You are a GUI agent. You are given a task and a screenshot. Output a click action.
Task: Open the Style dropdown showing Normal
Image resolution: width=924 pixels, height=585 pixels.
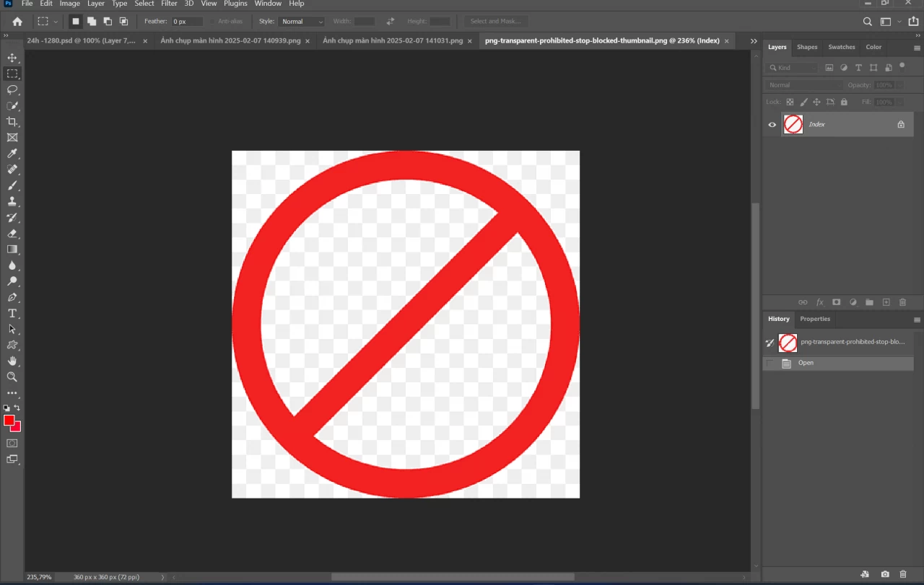tap(301, 22)
